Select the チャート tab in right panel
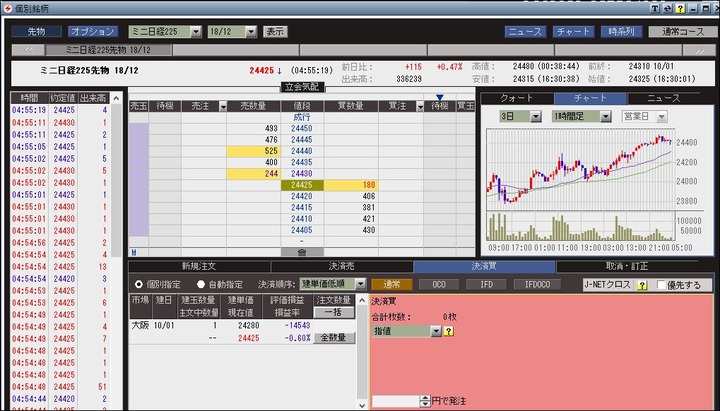The width and height of the screenshot is (720, 411). [x=591, y=98]
